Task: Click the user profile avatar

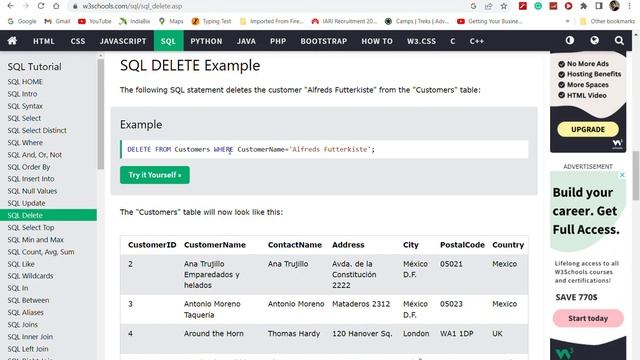Action: click(614, 6)
